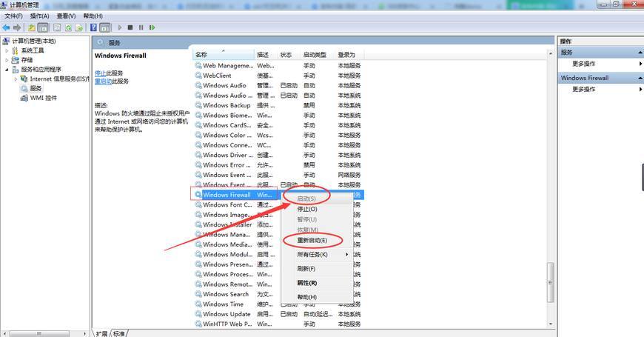Collapse the 服务和应用程序 tree node
The image size is (644, 337).
(7, 70)
